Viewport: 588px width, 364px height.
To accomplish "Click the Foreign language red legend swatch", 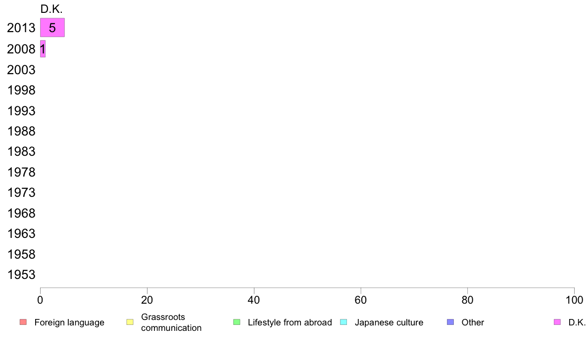I will [x=23, y=322].
